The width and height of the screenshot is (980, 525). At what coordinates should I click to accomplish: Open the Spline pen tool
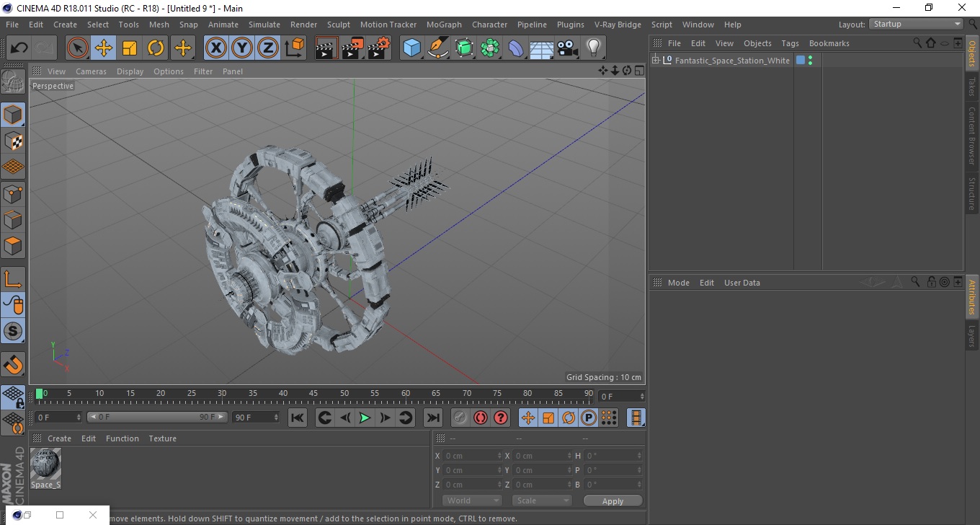tap(438, 48)
